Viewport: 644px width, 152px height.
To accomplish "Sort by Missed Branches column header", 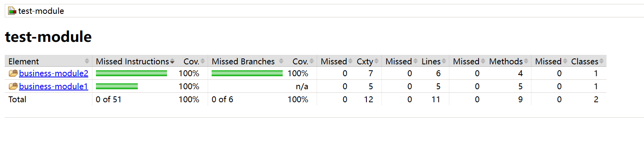I will click(247, 61).
